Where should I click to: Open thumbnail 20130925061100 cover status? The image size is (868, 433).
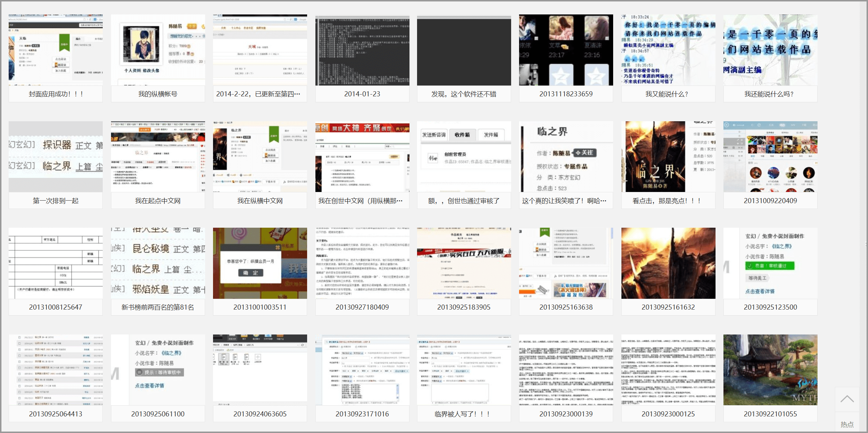158,370
